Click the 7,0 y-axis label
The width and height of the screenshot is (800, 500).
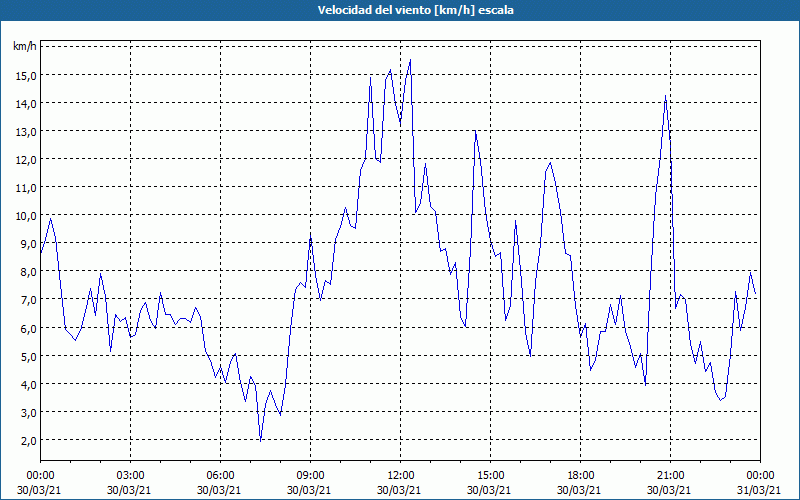(x=28, y=300)
